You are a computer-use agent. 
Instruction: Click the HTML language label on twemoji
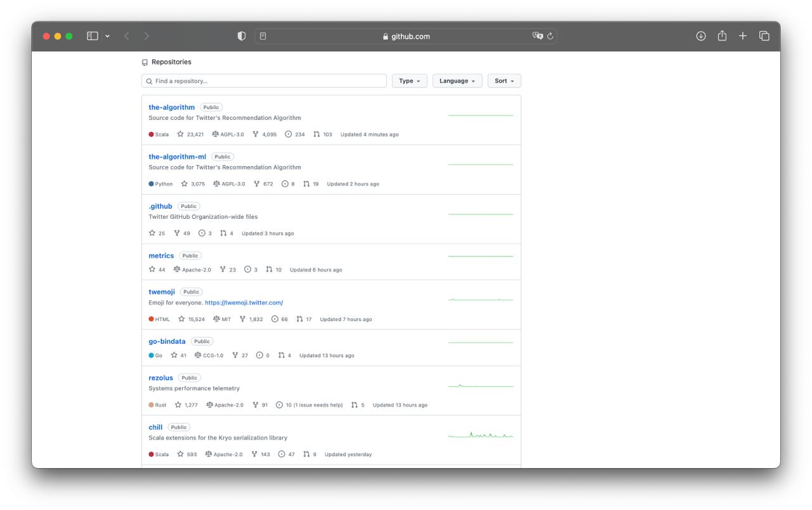click(159, 319)
